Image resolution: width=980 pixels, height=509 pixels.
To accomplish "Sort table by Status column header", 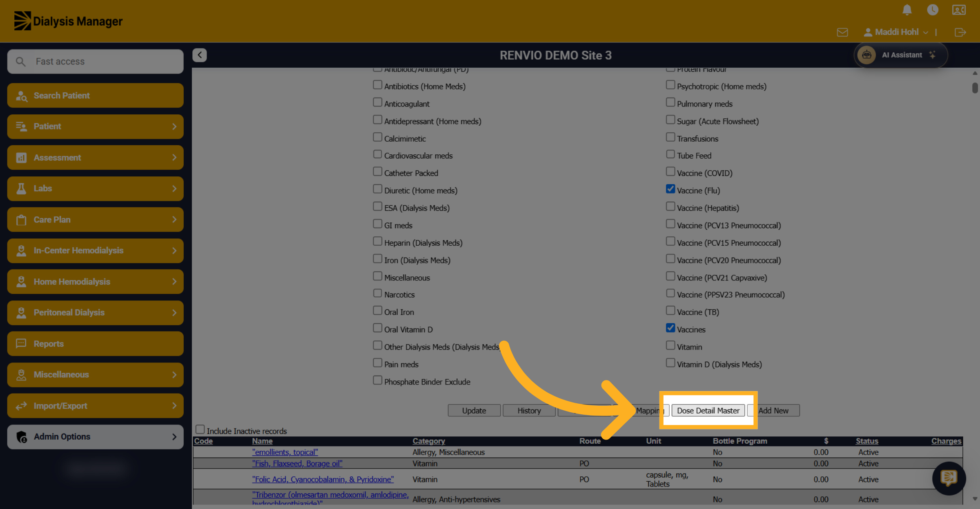I will [x=867, y=441].
